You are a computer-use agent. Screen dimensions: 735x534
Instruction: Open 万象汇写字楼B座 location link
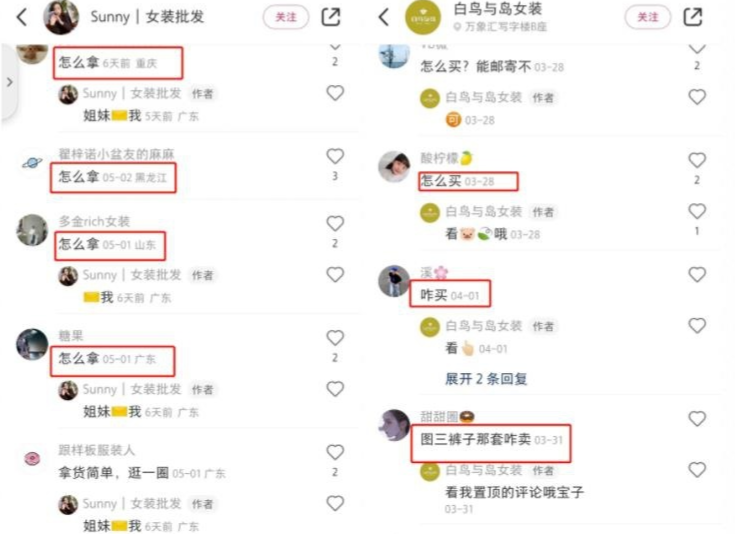click(x=500, y=27)
